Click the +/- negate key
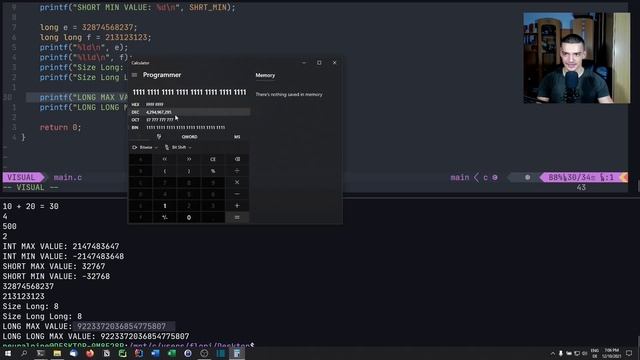 click(164, 218)
